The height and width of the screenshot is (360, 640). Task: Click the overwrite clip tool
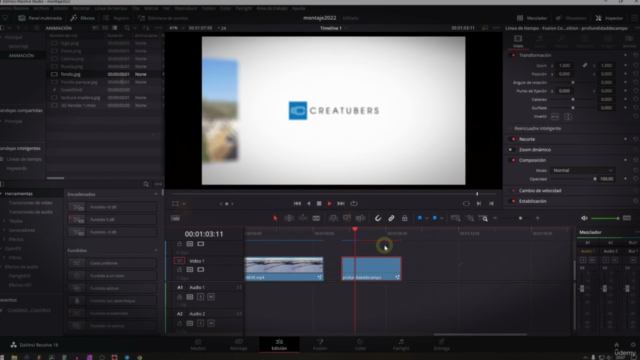point(347,218)
